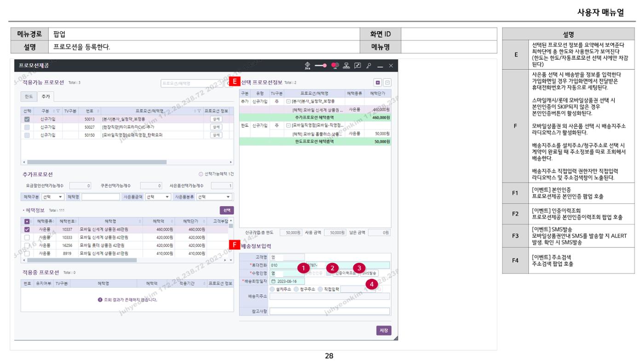Click the [모바일직영점]소매직영점_탄력오퍼 row text
Image resolution: width=644 pixels, height=362 pixels.
click(x=132, y=135)
